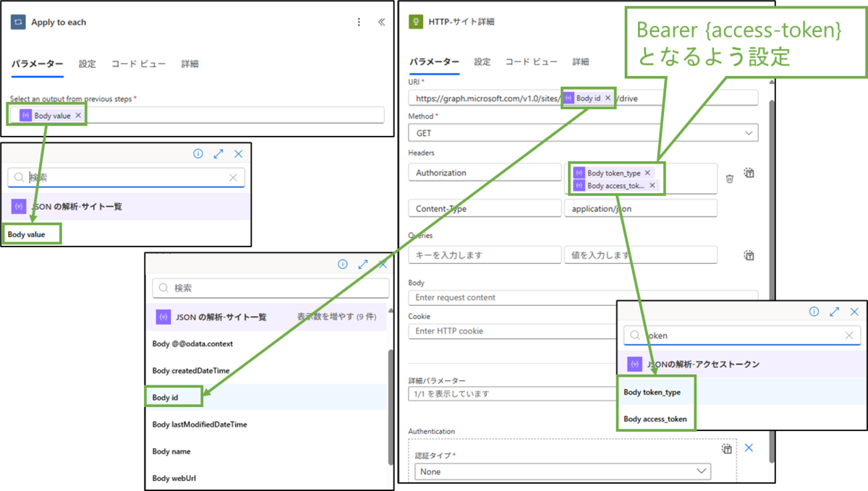Expand the popup listing Body createdDateTime
The image size is (868, 491).
(x=363, y=265)
